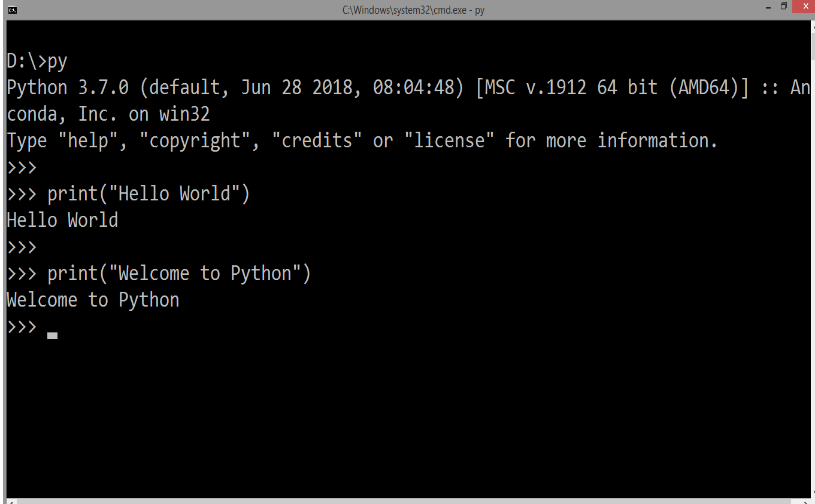Click the up arrow of vertical scrollbar
This screenshot has width=815, height=504.
click(x=812, y=26)
